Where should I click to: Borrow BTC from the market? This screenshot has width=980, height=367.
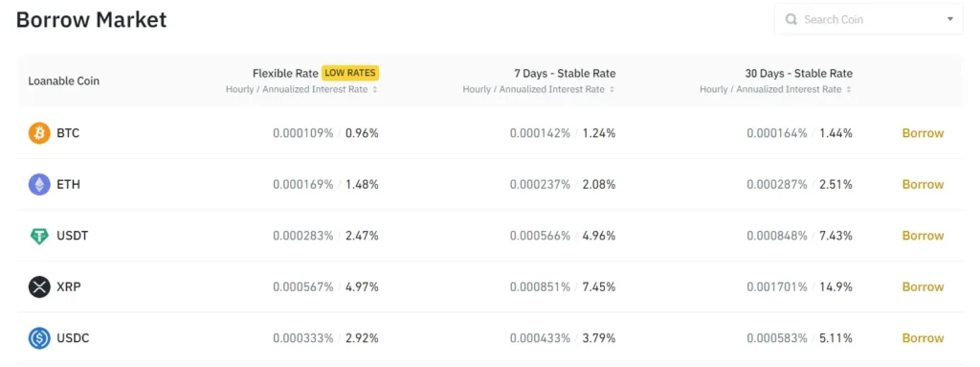[923, 133]
